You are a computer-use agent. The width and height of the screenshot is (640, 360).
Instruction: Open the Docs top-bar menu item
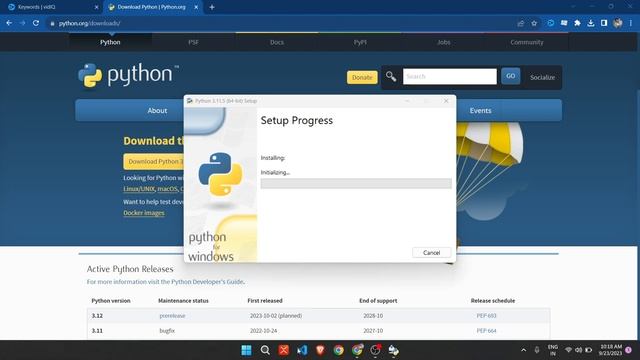tap(277, 42)
